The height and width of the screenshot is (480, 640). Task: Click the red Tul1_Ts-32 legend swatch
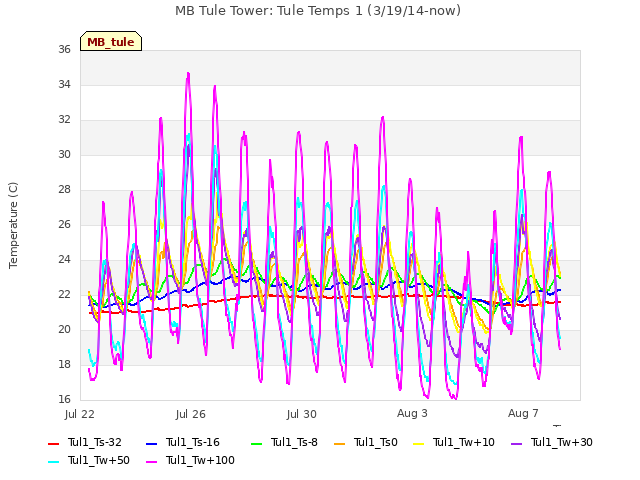[53, 444]
